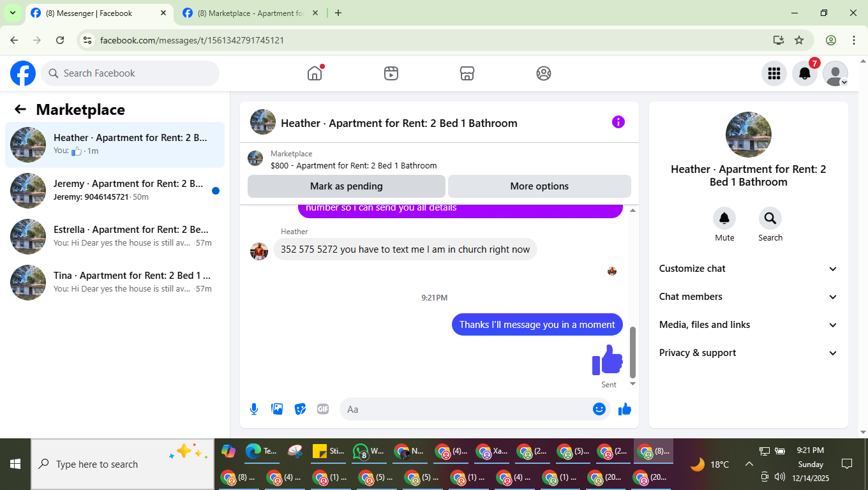Viewport: 868px width, 490px height.
Task: Click the chat scrollbar up arrow
Action: (x=633, y=211)
